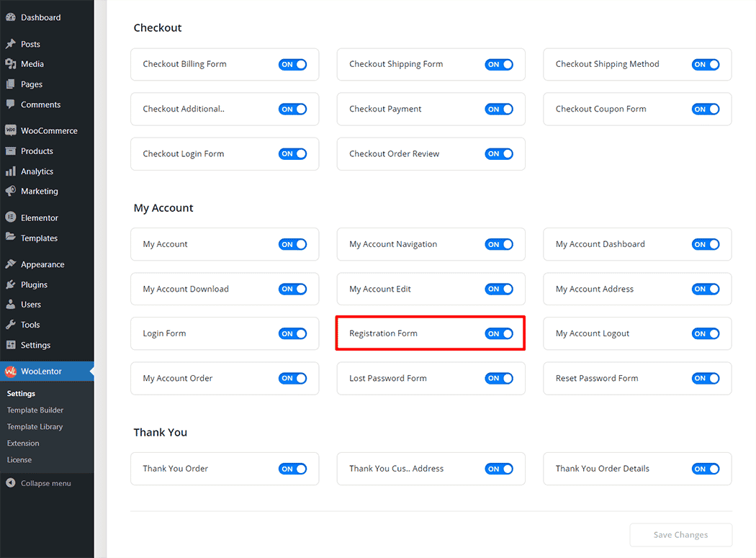Click the WooLentor logo icon
Viewport: 756px width, 558px height.
click(x=11, y=372)
